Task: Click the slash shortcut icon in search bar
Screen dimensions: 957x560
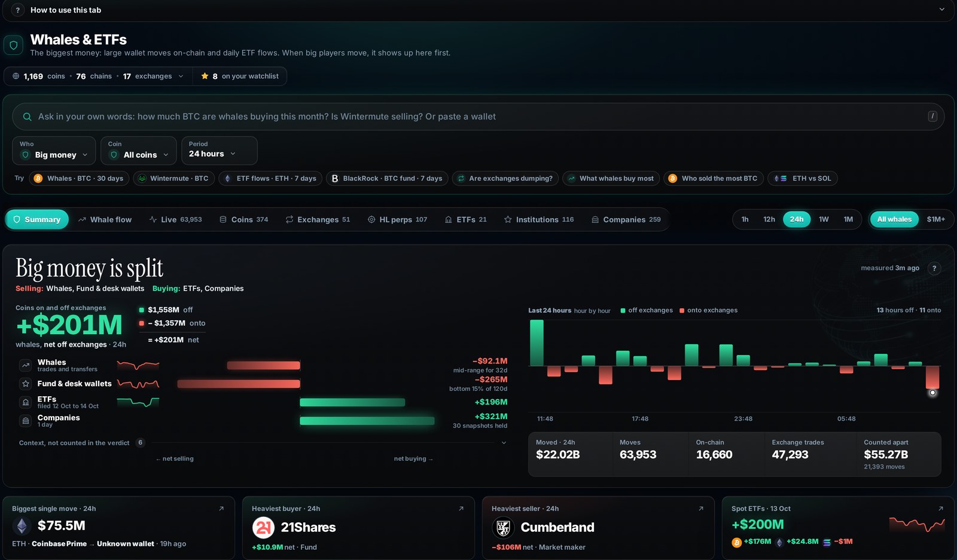Action: click(932, 117)
